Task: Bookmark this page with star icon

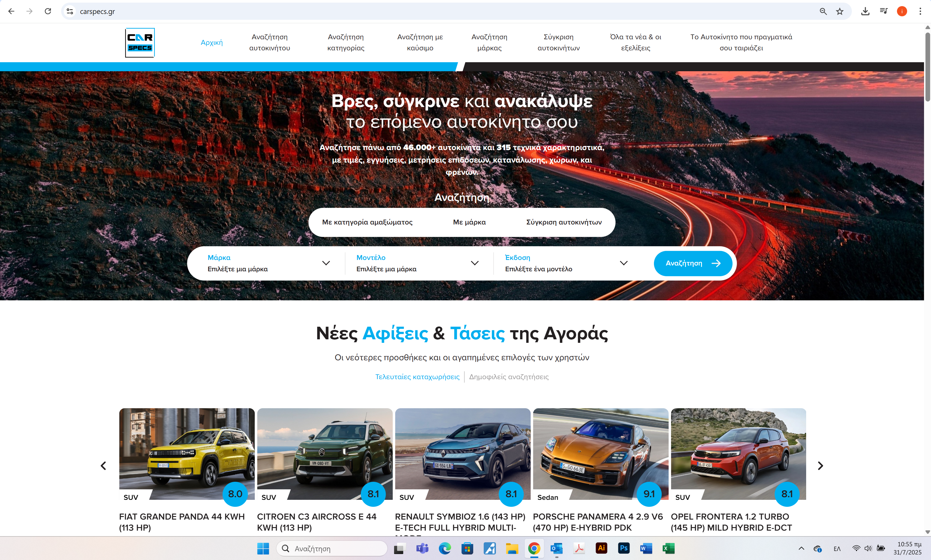Action: click(x=840, y=11)
